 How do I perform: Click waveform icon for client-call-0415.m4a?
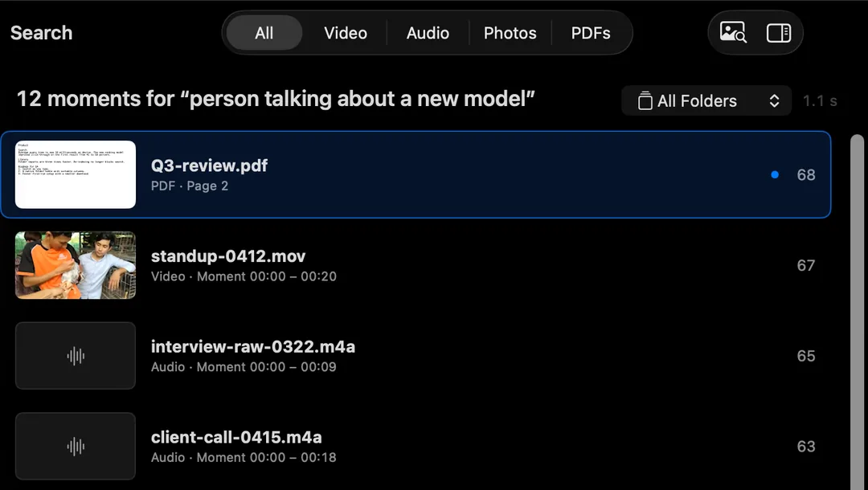(76, 447)
